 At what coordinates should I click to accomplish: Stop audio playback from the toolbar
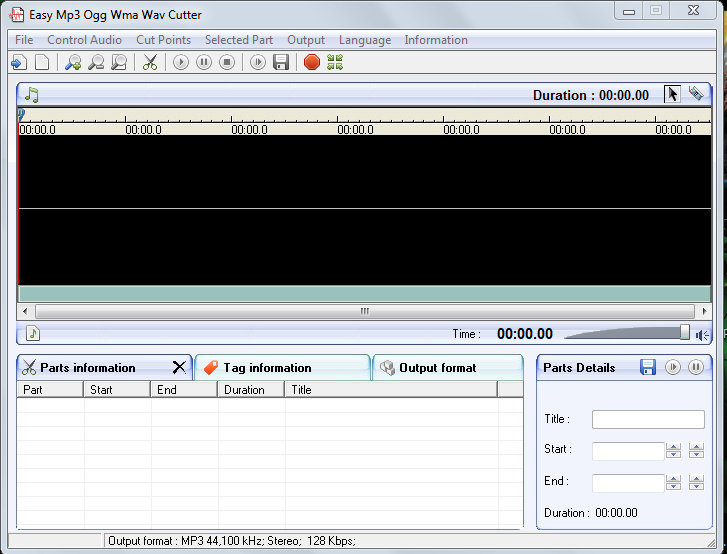pyautogui.click(x=227, y=62)
